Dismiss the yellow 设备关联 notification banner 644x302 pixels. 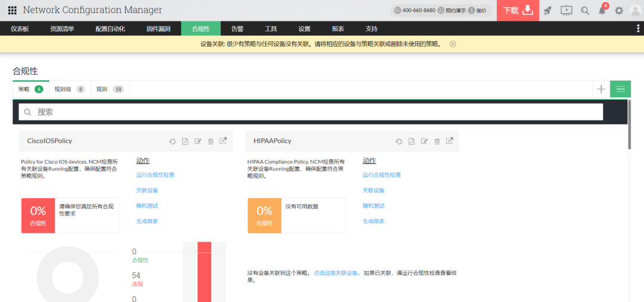453,44
